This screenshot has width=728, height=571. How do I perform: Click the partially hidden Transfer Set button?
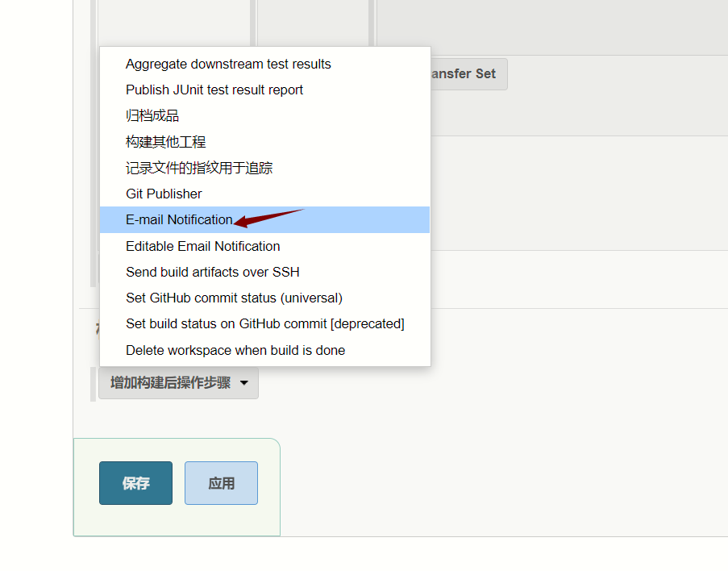point(469,74)
